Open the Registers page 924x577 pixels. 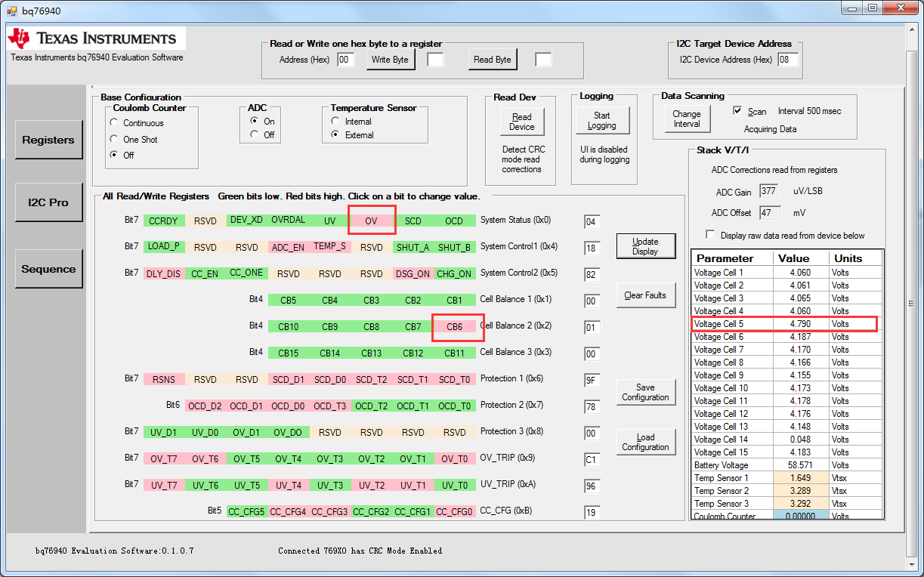tap(48, 140)
